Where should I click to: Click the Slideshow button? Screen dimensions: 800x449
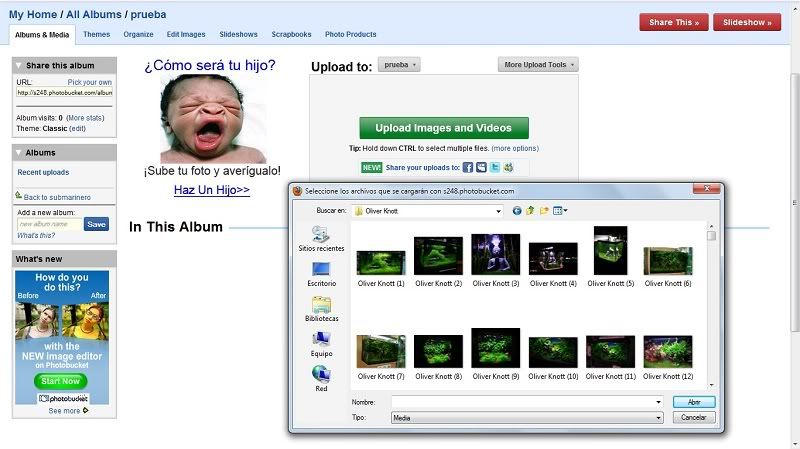click(747, 22)
